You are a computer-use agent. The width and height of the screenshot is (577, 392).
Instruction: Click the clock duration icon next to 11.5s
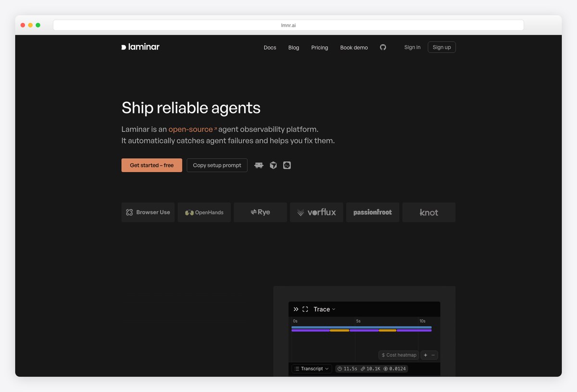coord(339,369)
